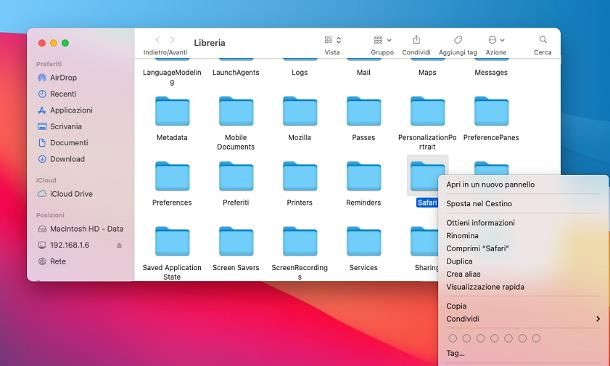
Task: Select the Printers folder
Action: 300,176
